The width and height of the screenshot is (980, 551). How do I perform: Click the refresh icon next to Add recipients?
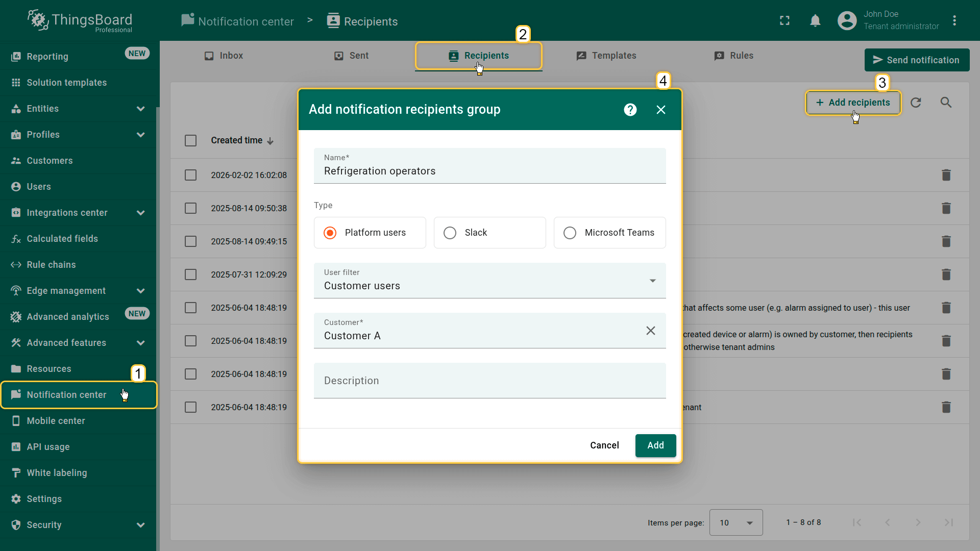pyautogui.click(x=916, y=103)
